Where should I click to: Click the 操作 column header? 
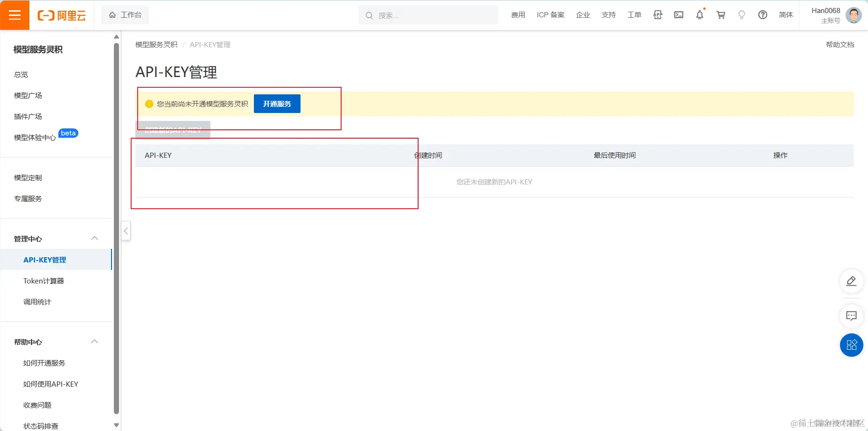pos(780,155)
